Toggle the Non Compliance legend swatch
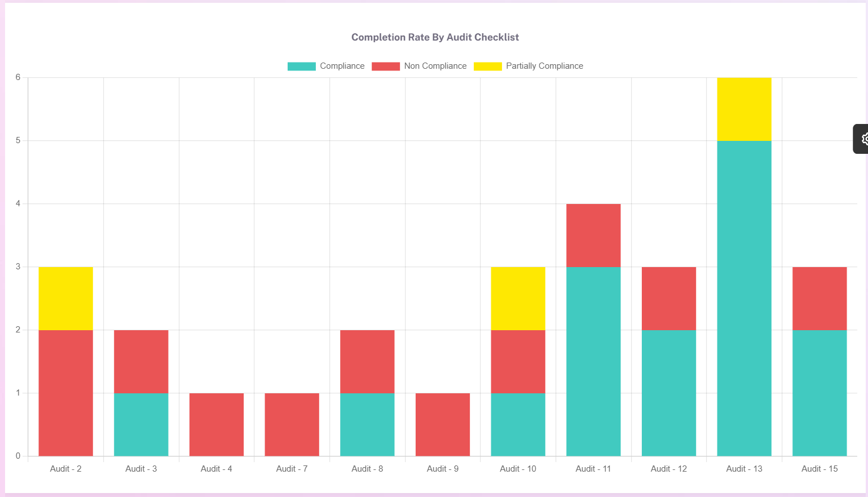This screenshot has height=497, width=868. (x=385, y=66)
